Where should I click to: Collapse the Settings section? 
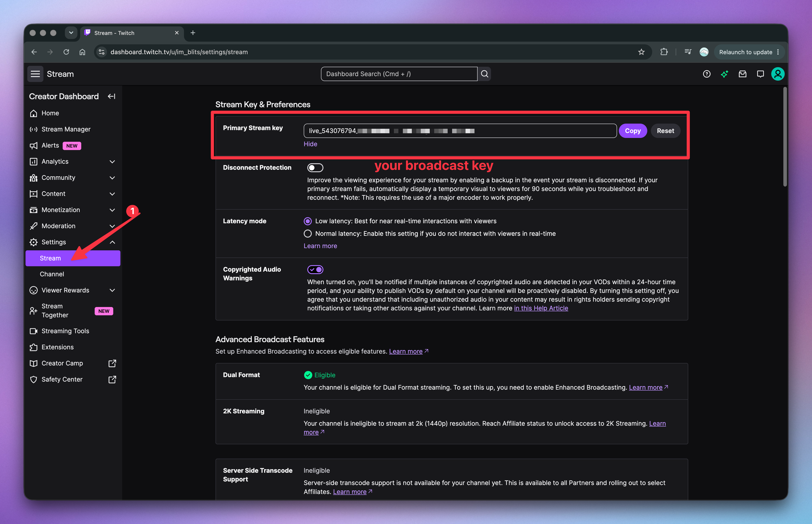112,242
